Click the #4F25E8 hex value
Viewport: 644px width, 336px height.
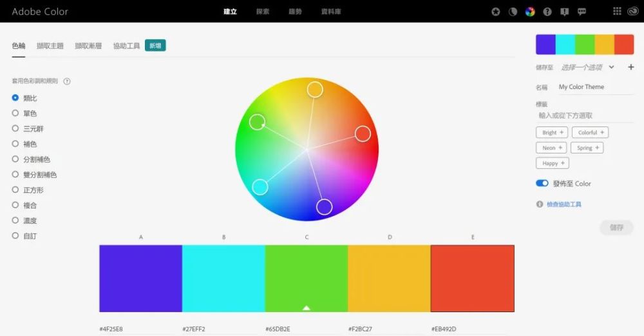click(111, 329)
